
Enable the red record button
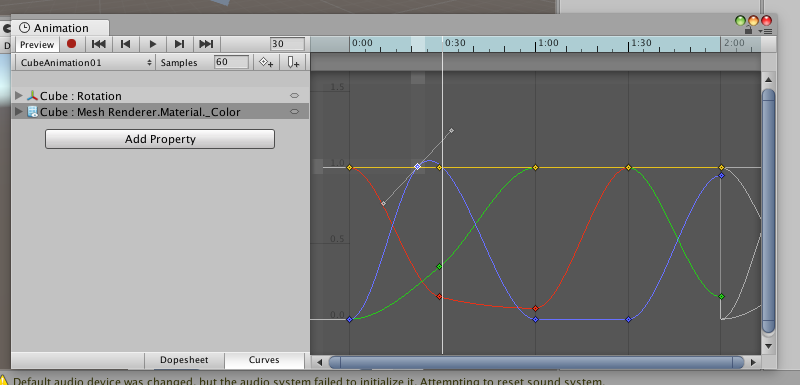click(71, 44)
